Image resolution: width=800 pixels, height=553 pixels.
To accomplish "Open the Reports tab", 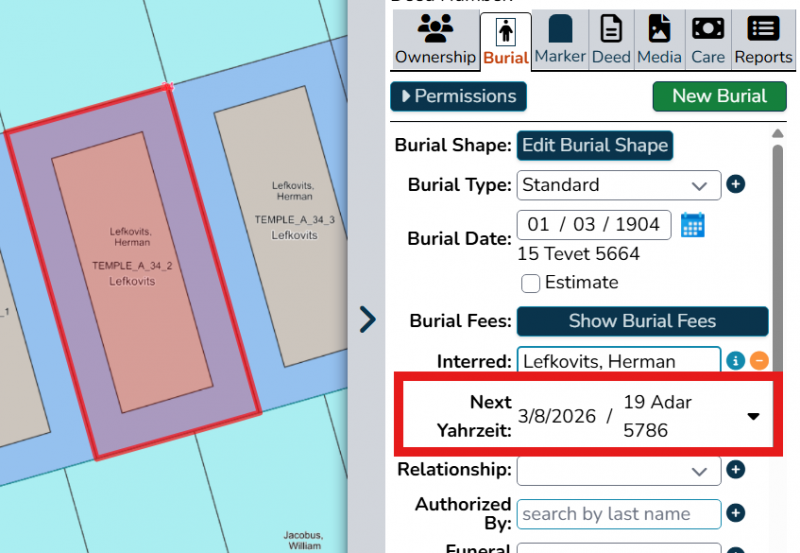I will click(763, 40).
